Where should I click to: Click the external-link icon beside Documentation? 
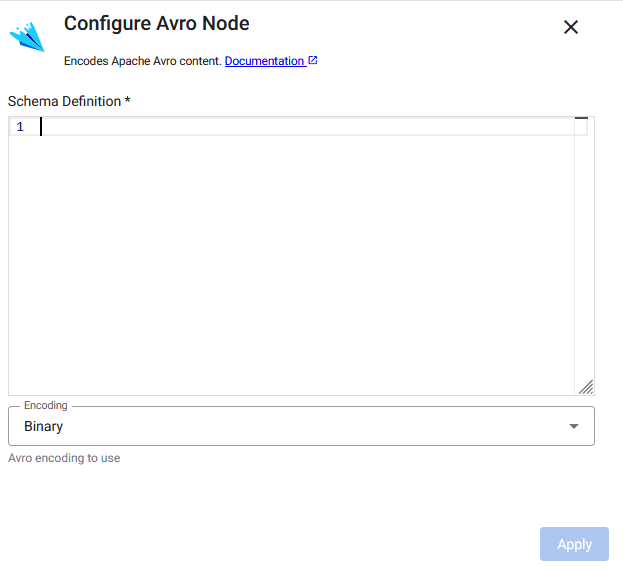pyautogui.click(x=313, y=61)
